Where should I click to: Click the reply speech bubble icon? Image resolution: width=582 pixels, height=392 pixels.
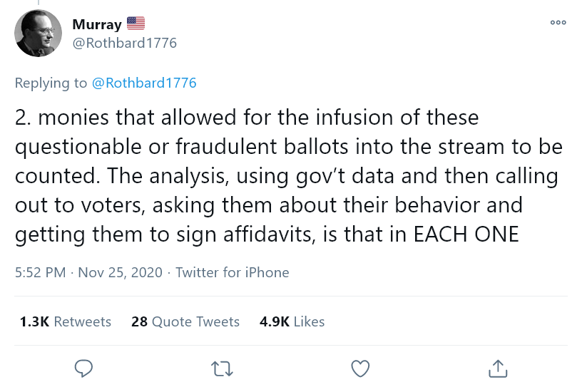(84, 368)
